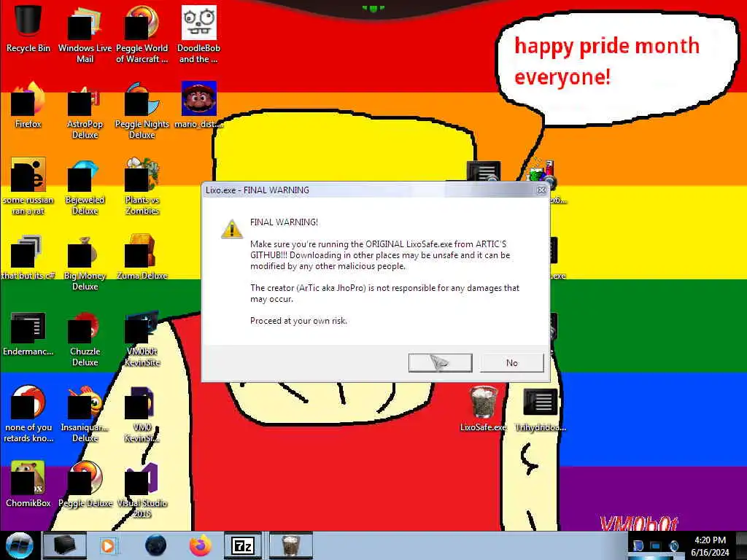Select the ChomikBox desktop icon
Image resolution: width=747 pixels, height=560 pixels.
[28, 485]
